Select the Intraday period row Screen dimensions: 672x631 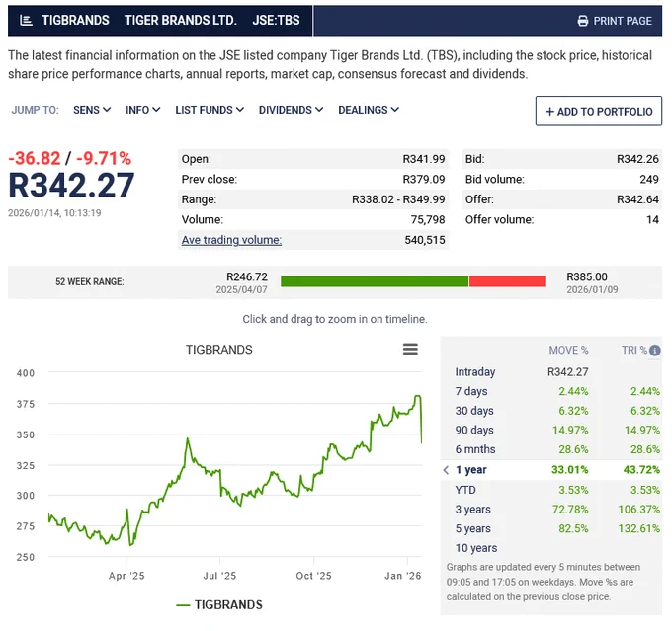[x=551, y=372]
